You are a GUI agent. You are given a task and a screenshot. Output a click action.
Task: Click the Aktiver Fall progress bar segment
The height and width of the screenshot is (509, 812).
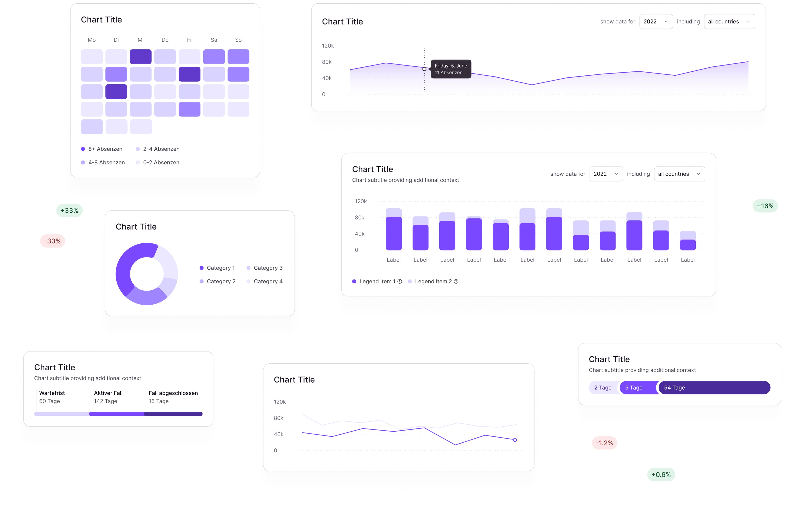point(116,414)
